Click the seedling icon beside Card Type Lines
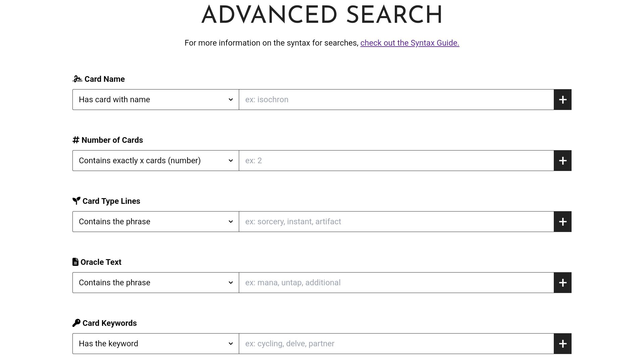The height and width of the screenshot is (358, 644). 76,201
